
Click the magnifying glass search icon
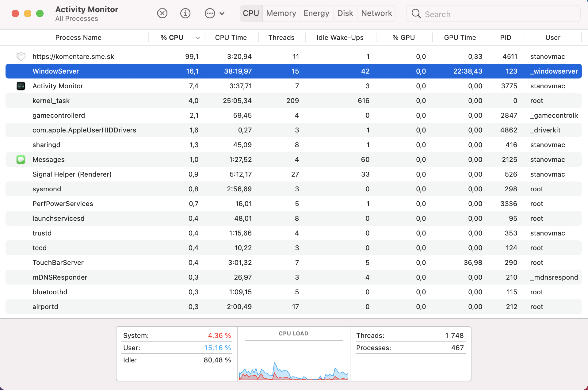pyautogui.click(x=416, y=14)
